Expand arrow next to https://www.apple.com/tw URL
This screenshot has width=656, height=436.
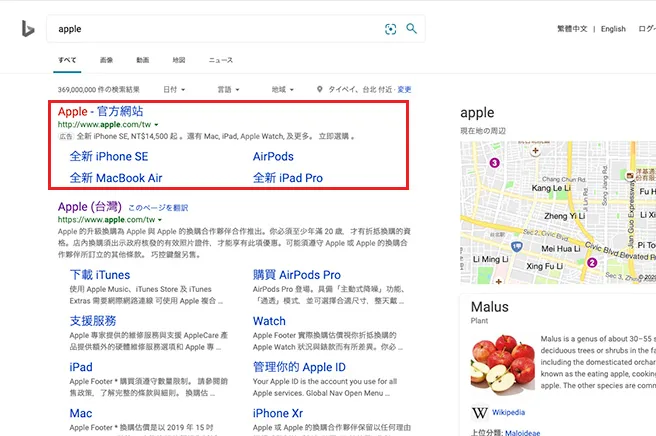coord(160,220)
